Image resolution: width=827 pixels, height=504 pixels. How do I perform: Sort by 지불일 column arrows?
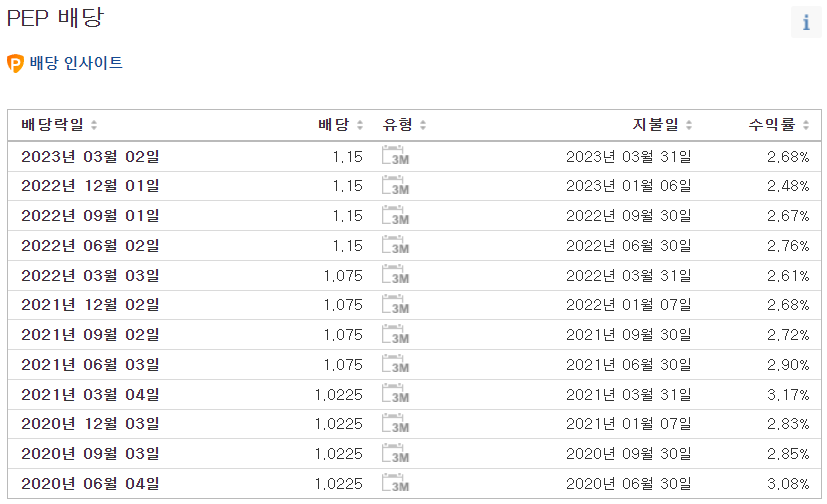(689, 125)
